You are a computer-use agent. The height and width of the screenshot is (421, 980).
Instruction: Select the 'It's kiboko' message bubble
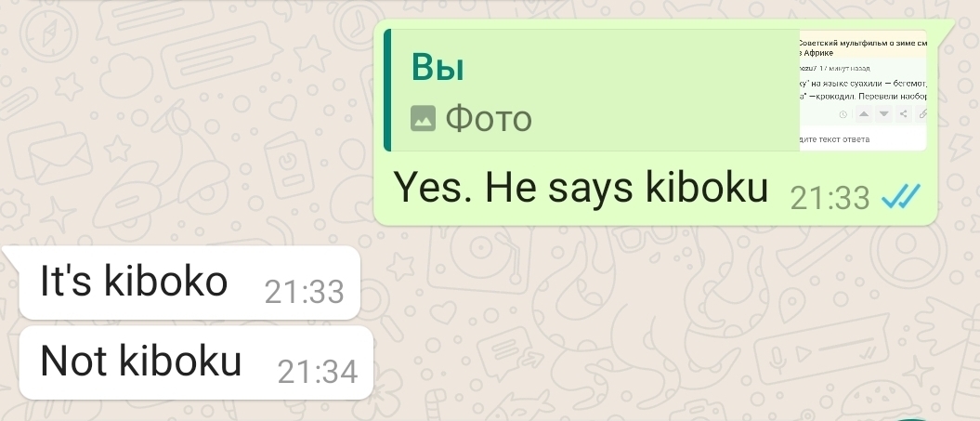[189, 283]
